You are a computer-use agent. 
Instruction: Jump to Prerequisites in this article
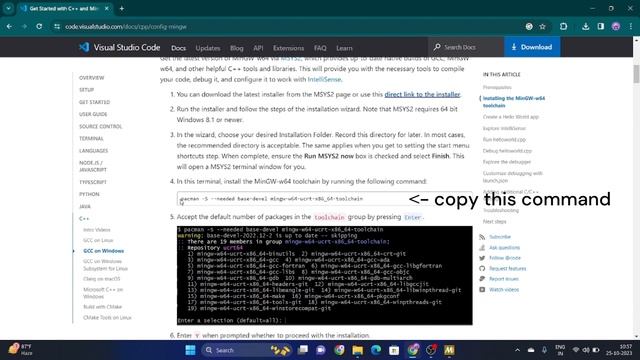pos(497,87)
